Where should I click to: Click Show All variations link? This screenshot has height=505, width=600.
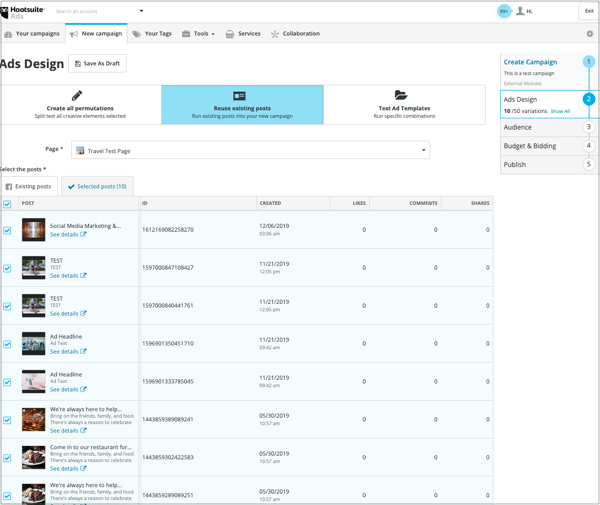click(560, 111)
